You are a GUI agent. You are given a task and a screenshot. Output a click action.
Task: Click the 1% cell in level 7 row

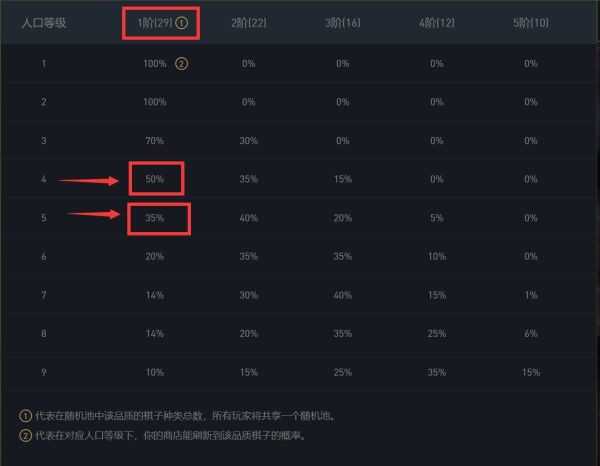(x=531, y=295)
